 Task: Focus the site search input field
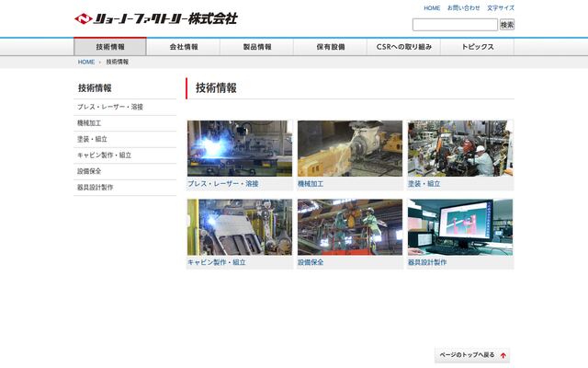pos(455,25)
